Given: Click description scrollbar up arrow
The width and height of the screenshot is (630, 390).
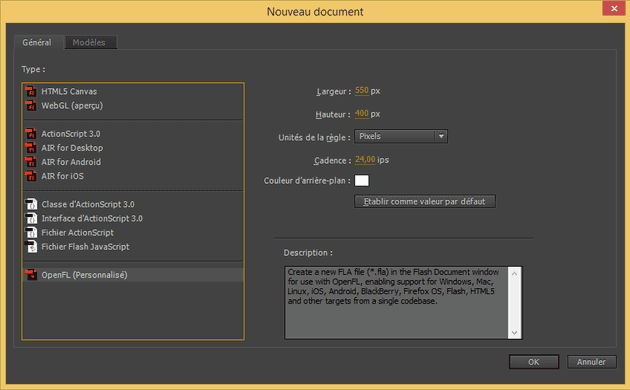Looking at the screenshot, I should click(514, 273).
